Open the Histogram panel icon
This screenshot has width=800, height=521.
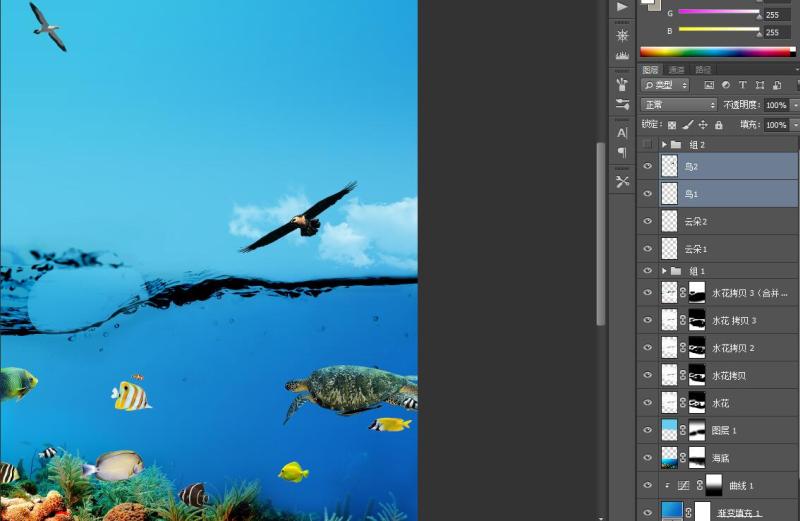622,55
